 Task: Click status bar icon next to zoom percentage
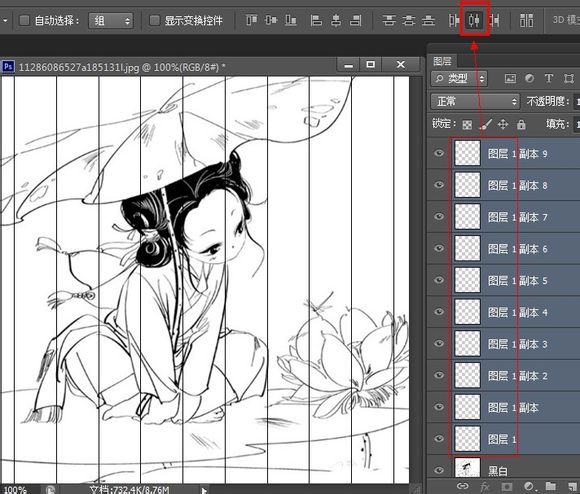click(50, 490)
